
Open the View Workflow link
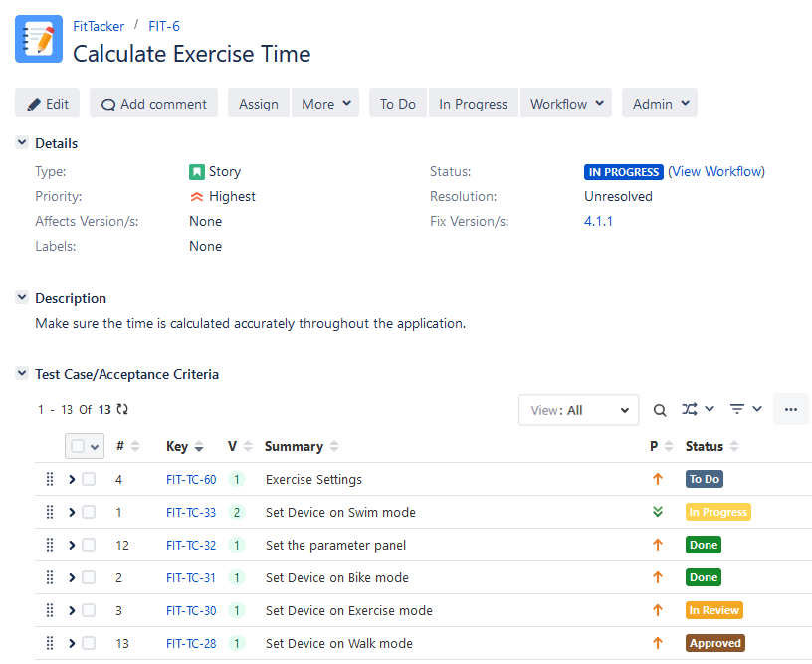716,171
